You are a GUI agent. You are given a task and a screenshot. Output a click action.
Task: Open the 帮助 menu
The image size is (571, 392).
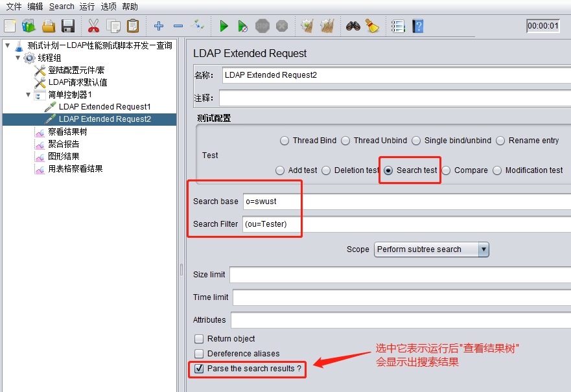(x=130, y=6)
